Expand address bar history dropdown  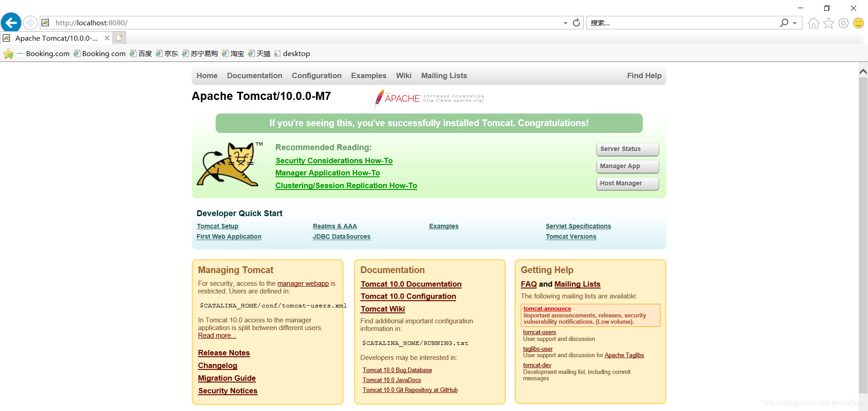point(565,23)
